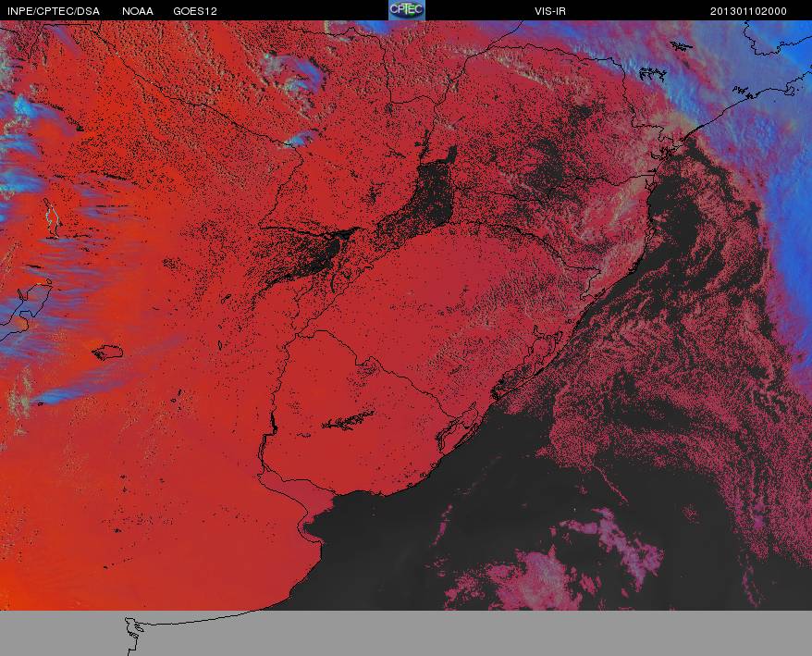Click the elongated outlined lake near the left edge

pos(51,218)
